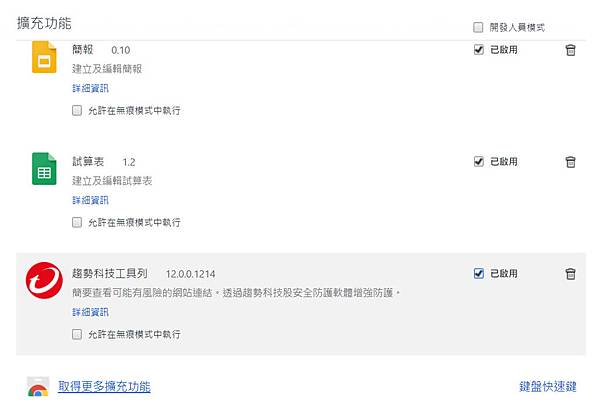600x408 pixels.
Task: Click the Trend Micro toolbar extension icon
Action: pos(42,283)
